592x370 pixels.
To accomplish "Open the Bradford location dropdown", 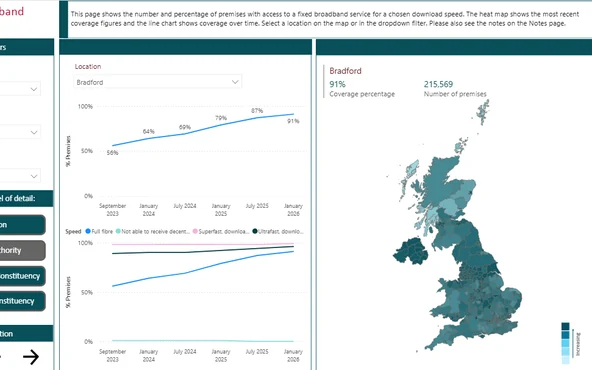I will click(157, 82).
